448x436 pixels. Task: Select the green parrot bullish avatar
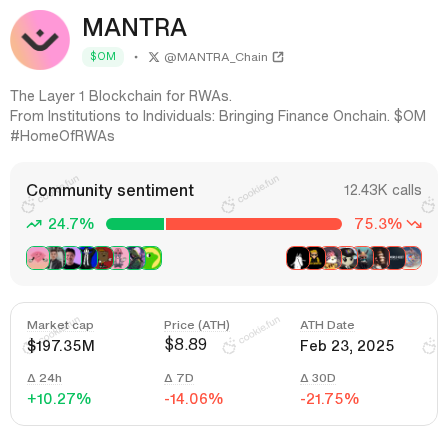click(x=152, y=258)
